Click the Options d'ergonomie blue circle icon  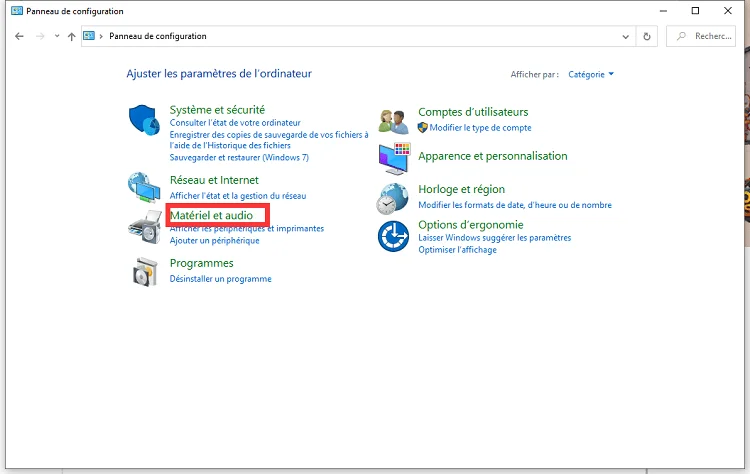click(x=393, y=236)
